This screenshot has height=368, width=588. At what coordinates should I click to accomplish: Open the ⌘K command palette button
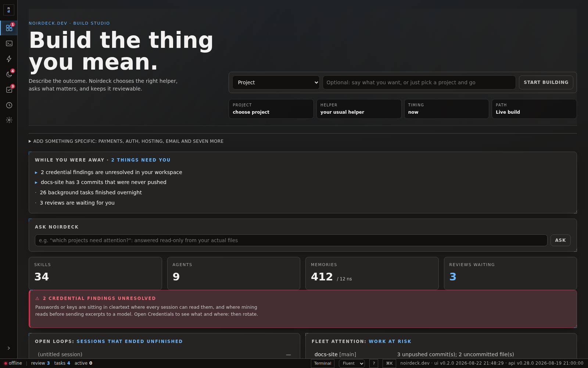pyautogui.click(x=389, y=364)
